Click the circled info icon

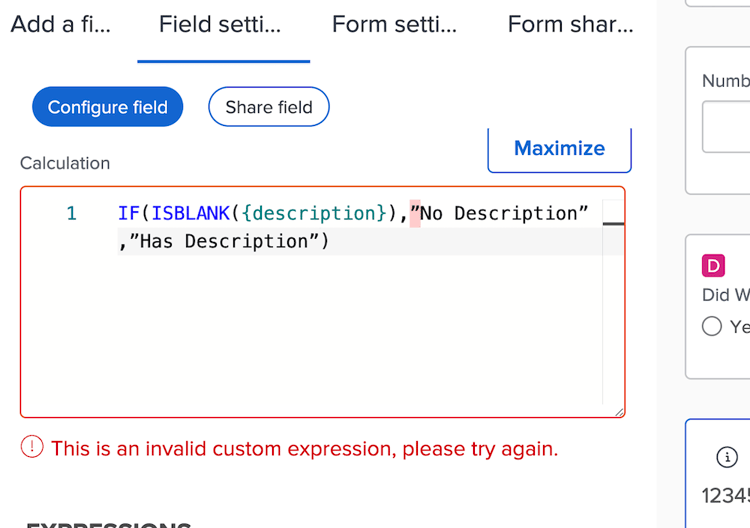(x=727, y=457)
